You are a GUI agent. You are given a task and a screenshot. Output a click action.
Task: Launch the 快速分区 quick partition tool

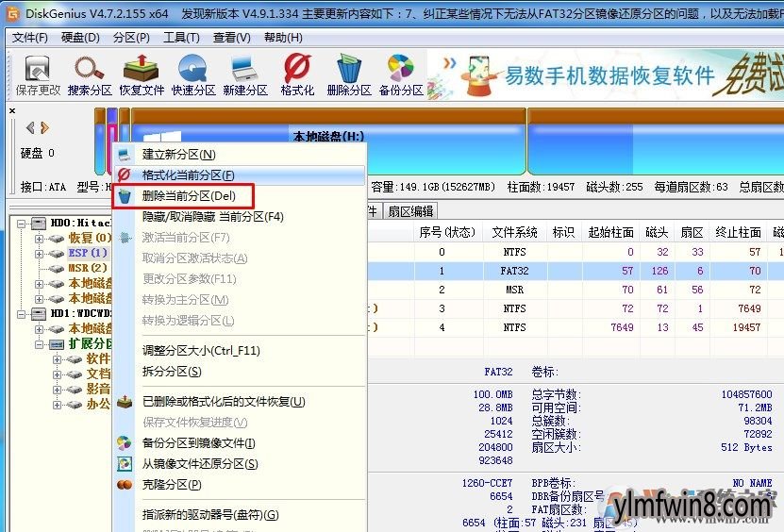193,74
